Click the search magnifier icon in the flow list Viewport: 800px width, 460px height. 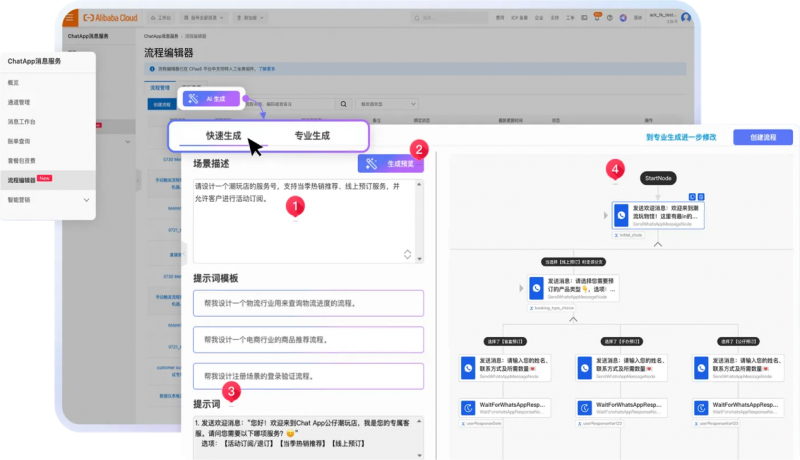[x=344, y=103]
